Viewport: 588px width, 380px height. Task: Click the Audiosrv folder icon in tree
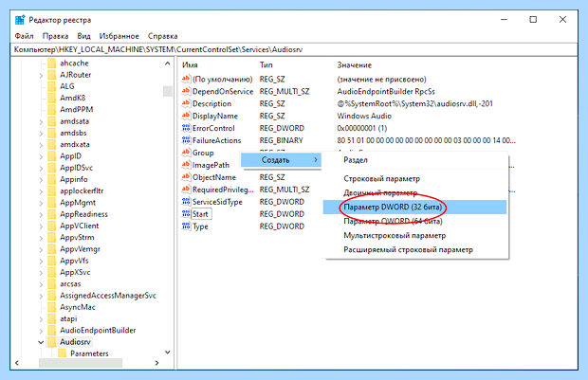pyautogui.click(x=52, y=342)
